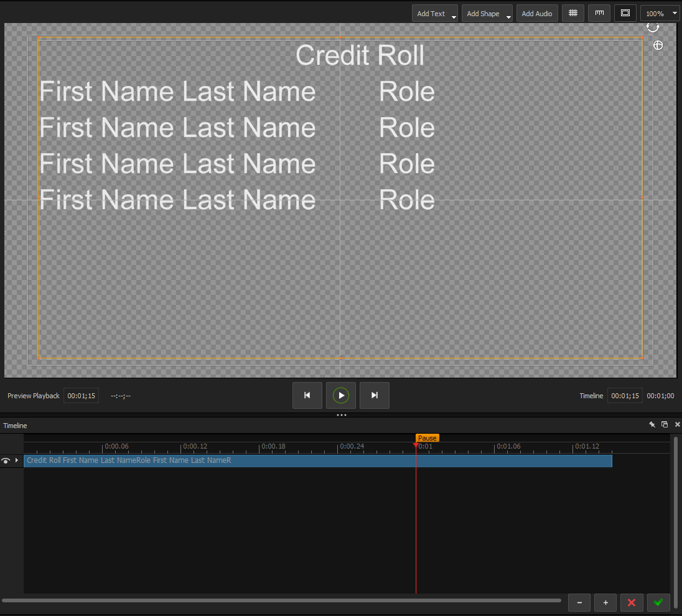This screenshot has width=682, height=616.
Task: Click the Timeline panel title
Action: click(x=14, y=425)
